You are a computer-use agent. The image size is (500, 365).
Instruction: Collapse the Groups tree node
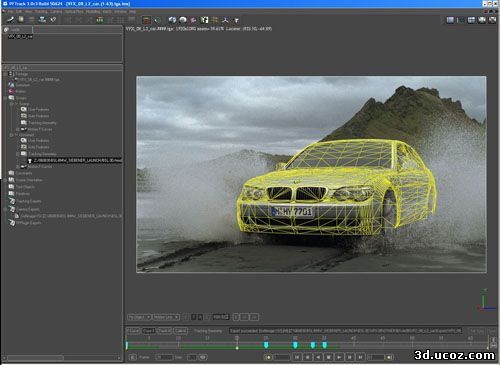point(5,98)
